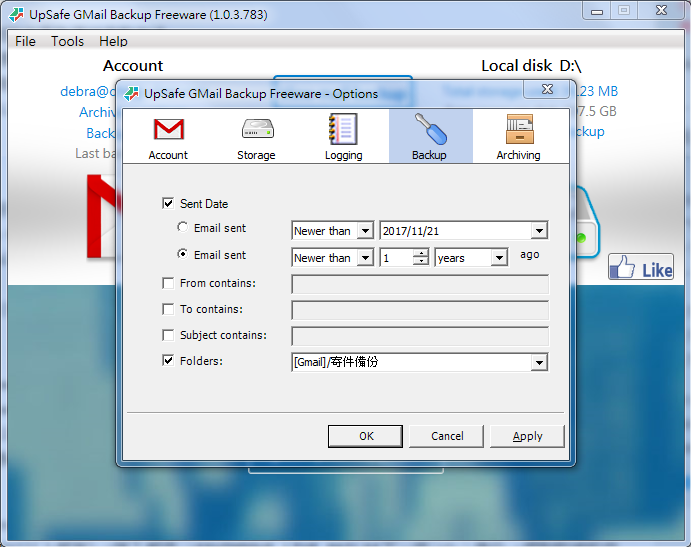Click the Apply button
This screenshot has height=547, width=691.
tap(527, 436)
